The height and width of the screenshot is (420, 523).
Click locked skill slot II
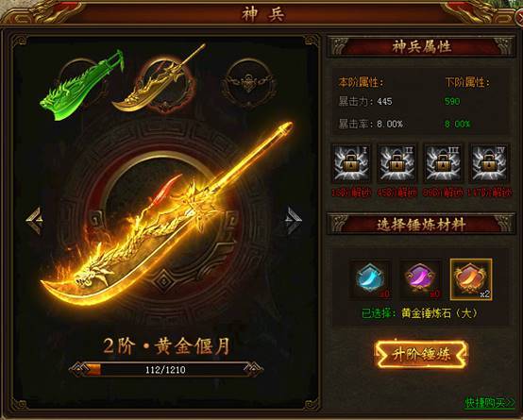(x=396, y=163)
